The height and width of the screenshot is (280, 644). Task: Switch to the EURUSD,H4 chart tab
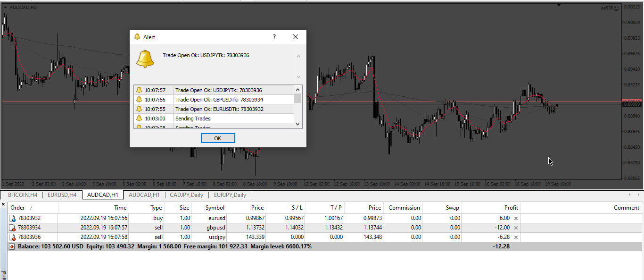click(62, 195)
